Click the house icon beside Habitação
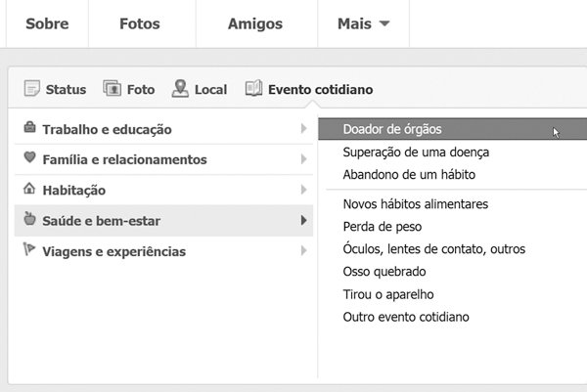Screen dimensions: 587x392 pyautogui.click(x=29, y=188)
